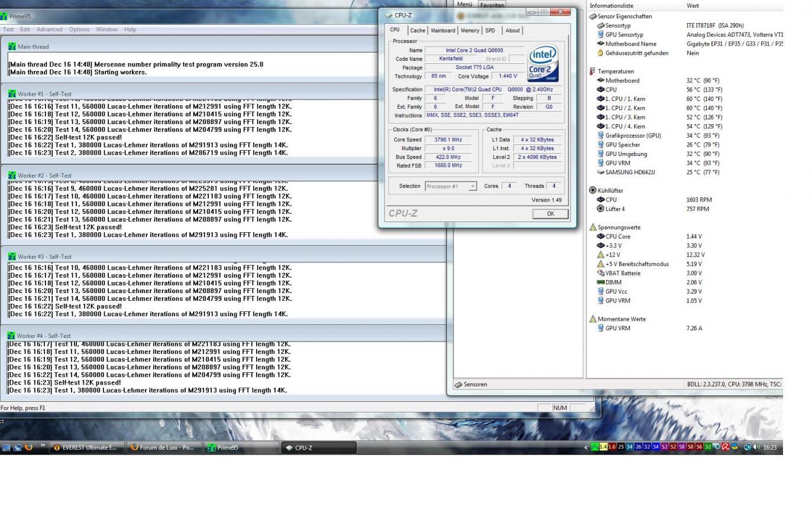The width and height of the screenshot is (812, 507).
Task: Click the NUM indicator in Prime95 status bar
Action: pyautogui.click(x=559, y=408)
